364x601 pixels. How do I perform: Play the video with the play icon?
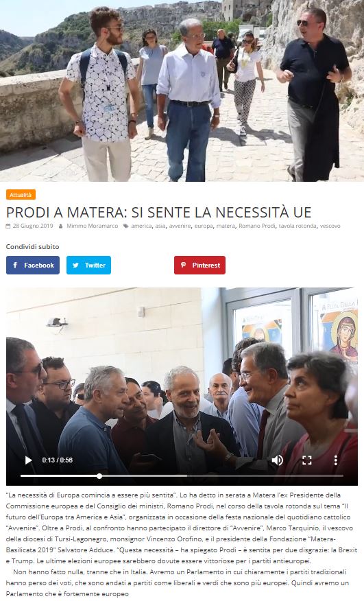point(28,460)
